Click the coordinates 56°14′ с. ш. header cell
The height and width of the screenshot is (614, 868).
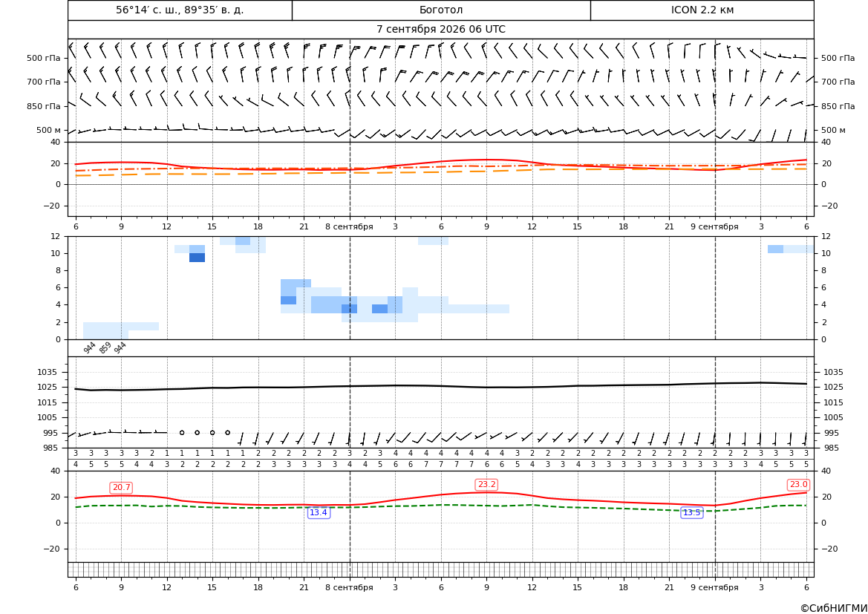coord(180,10)
